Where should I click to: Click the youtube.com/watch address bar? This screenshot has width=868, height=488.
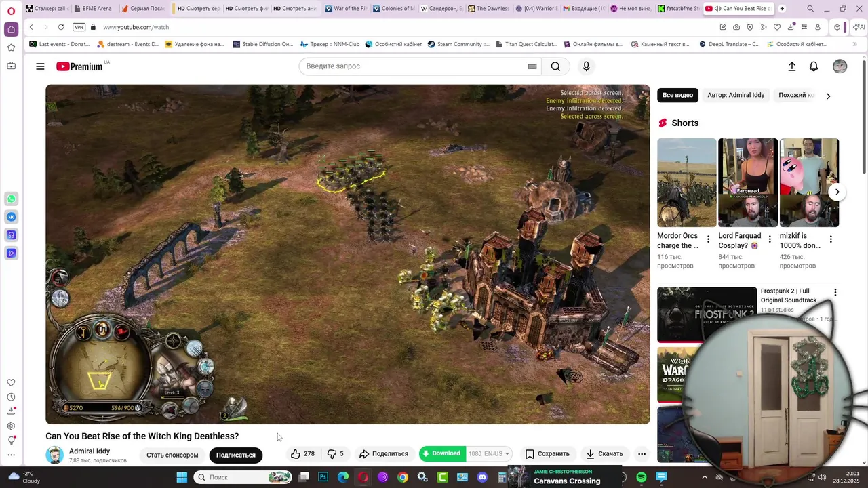coord(136,27)
